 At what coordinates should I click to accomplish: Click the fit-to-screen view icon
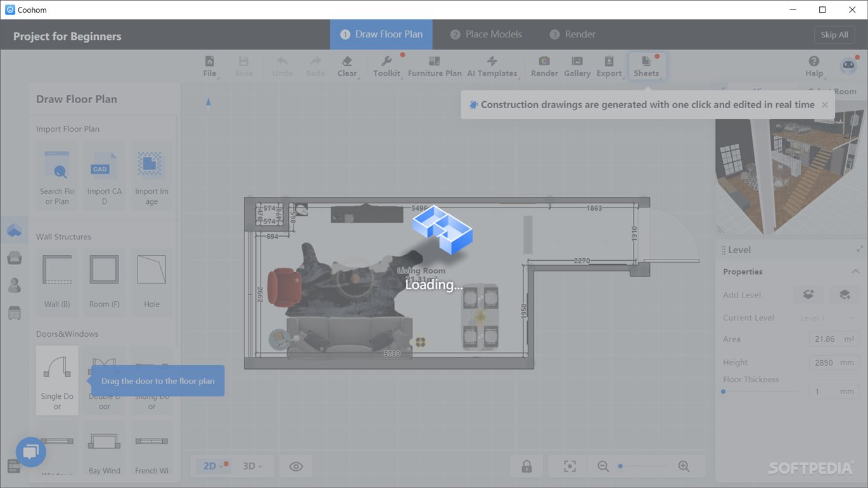tap(570, 466)
